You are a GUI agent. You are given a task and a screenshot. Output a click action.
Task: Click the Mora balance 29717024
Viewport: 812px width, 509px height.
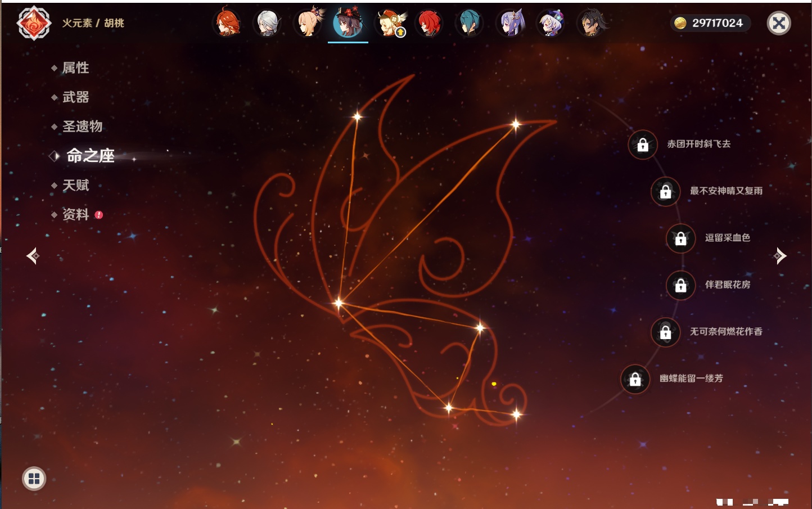[710, 23]
